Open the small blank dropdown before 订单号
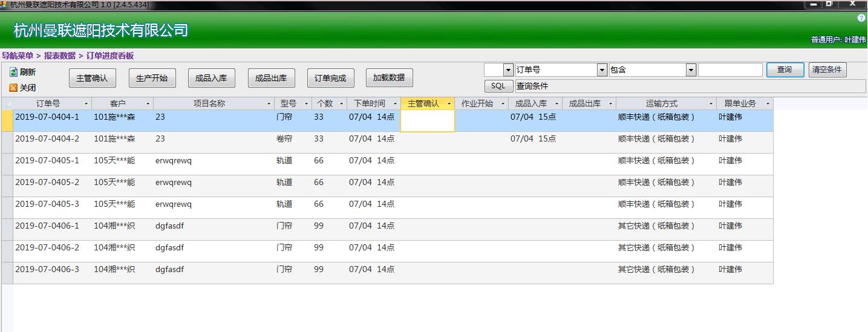868x332 pixels. [x=508, y=70]
